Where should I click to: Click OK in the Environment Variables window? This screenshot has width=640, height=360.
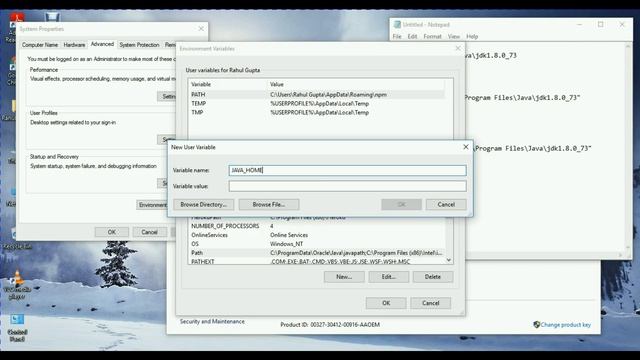(x=386, y=303)
